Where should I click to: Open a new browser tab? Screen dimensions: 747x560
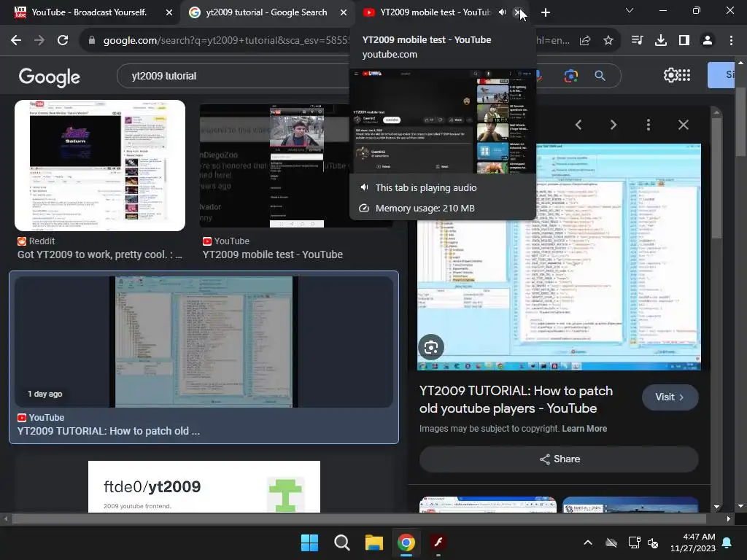(x=546, y=12)
